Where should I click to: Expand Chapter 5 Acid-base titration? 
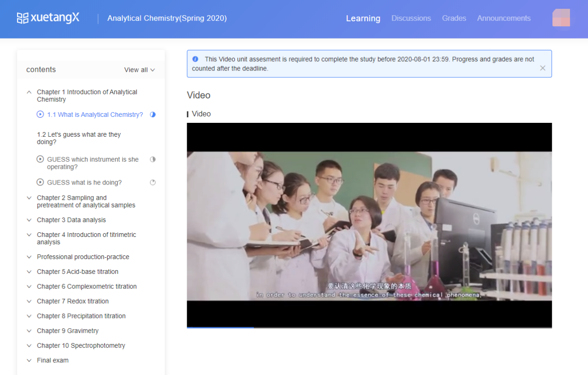(29, 272)
